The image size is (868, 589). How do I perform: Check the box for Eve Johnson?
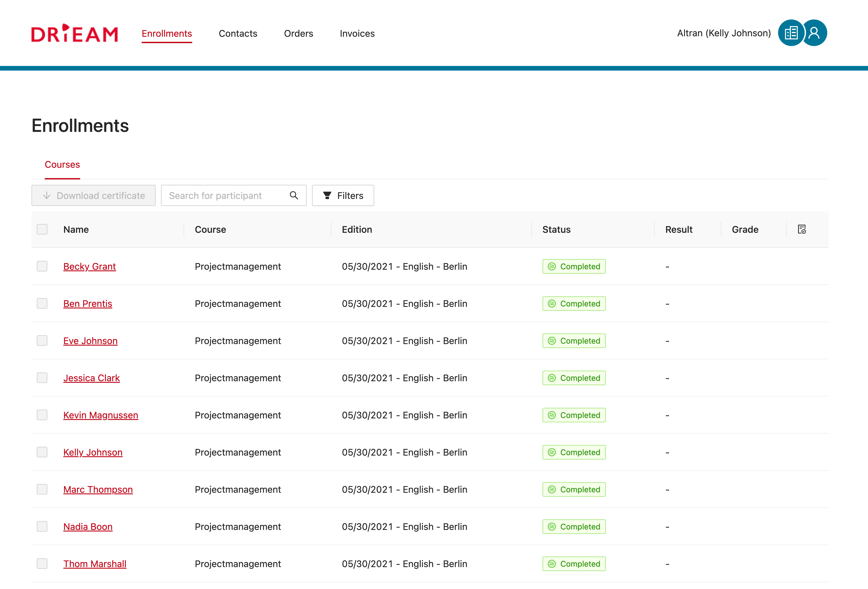click(x=42, y=340)
